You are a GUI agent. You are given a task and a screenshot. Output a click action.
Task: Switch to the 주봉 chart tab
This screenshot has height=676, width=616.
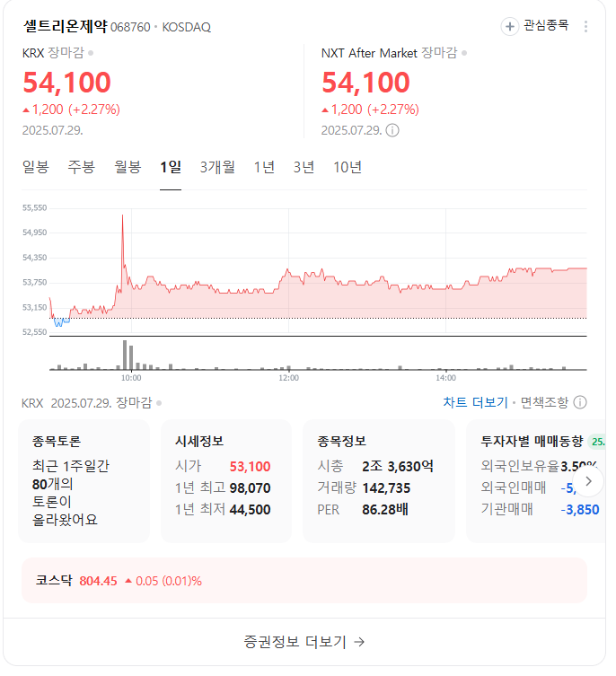tap(82, 169)
